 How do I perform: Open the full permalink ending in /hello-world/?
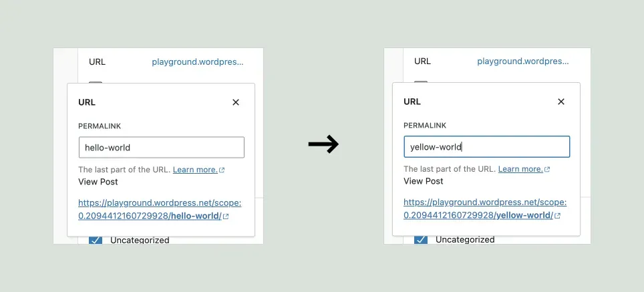point(160,209)
